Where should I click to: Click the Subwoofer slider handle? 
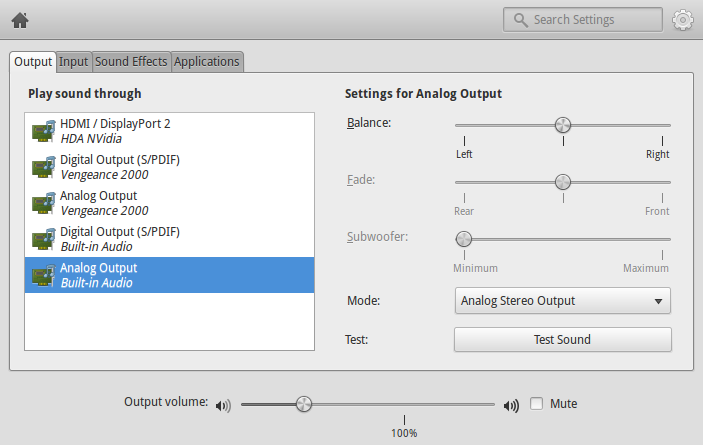click(464, 239)
